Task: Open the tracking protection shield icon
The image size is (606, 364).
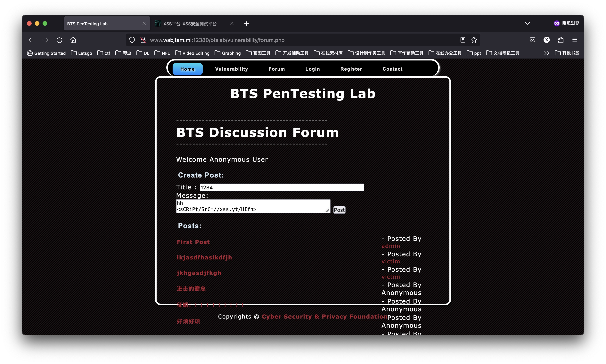Action: pyautogui.click(x=132, y=40)
